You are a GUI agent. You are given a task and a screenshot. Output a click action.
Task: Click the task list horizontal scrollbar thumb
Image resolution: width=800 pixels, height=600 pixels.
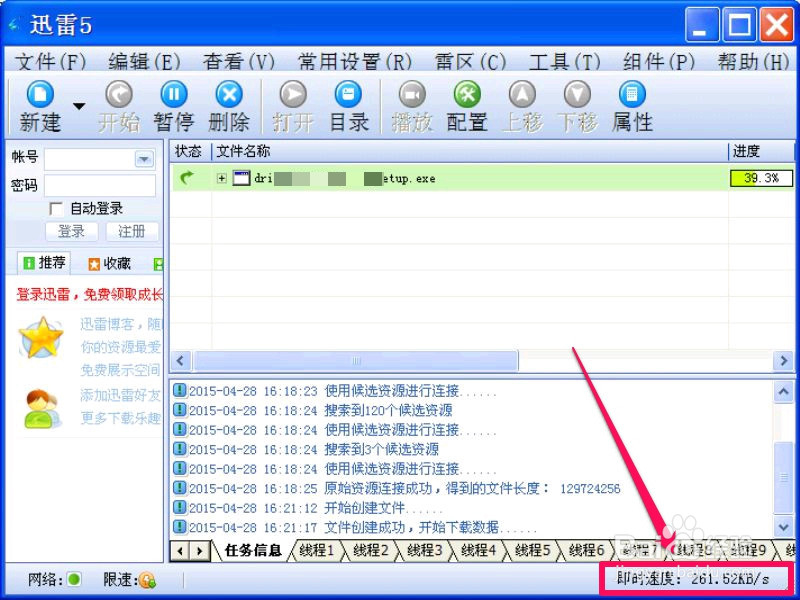coord(356,360)
